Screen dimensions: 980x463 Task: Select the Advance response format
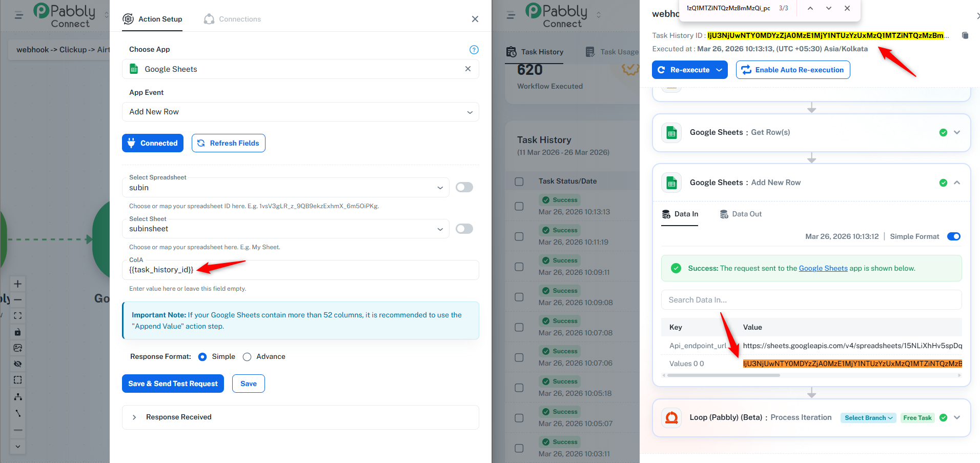pyautogui.click(x=247, y=357)
